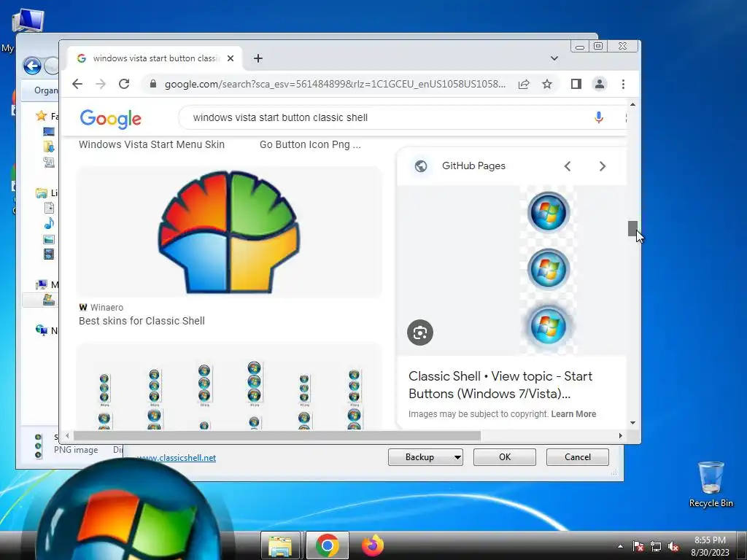
Task: Open Classic Shell View topic title link
Action: (x=500, y=385)
